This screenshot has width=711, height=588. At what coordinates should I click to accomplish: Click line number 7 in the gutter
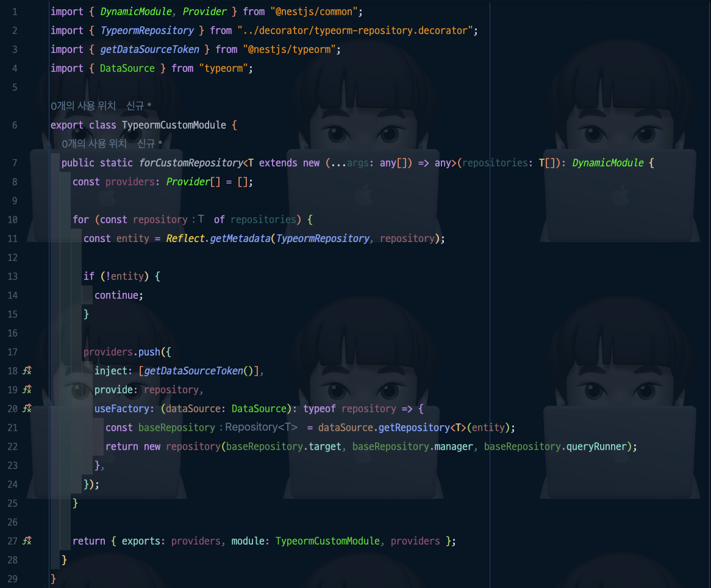(x=15, y=163)
